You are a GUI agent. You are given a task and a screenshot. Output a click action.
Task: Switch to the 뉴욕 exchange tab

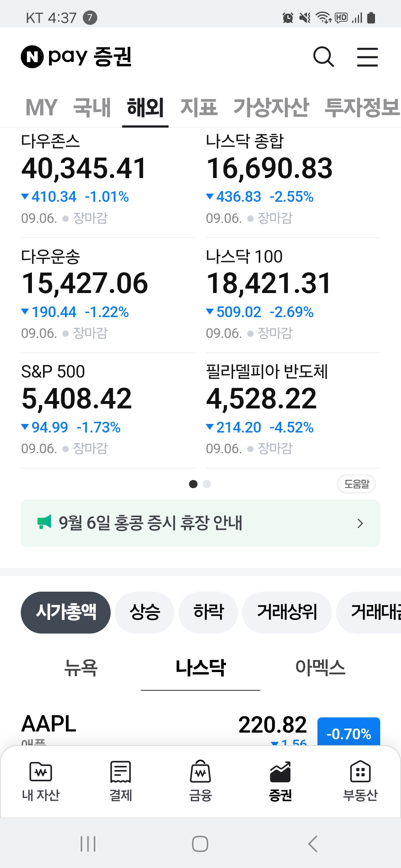point(81,668)
